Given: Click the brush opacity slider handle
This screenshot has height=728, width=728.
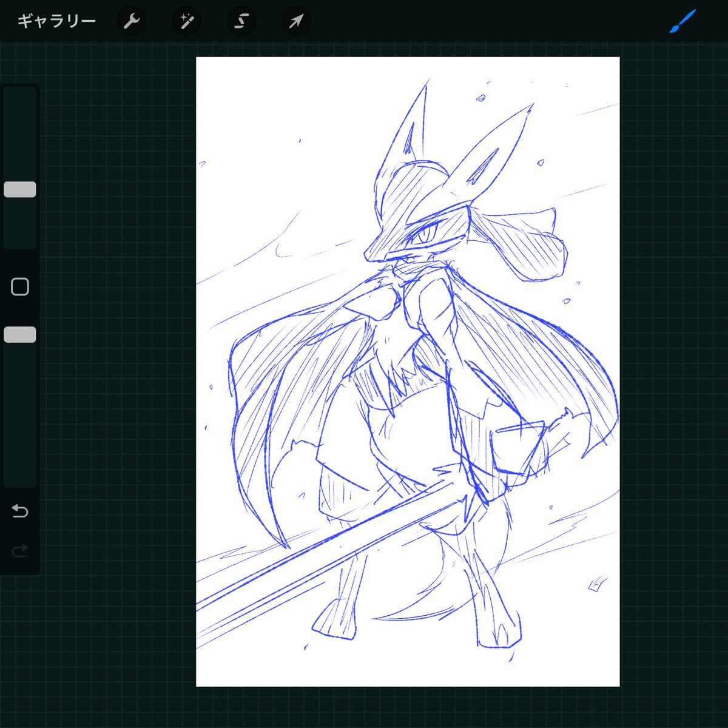Looking at the screenshot, I should [x=20, y=334].
